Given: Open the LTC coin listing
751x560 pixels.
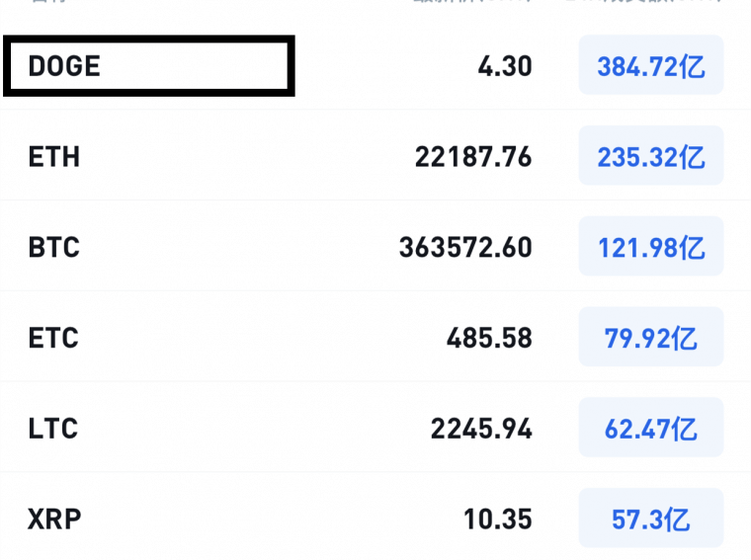Looking at the screenshot, I should [x=375, y=427].
